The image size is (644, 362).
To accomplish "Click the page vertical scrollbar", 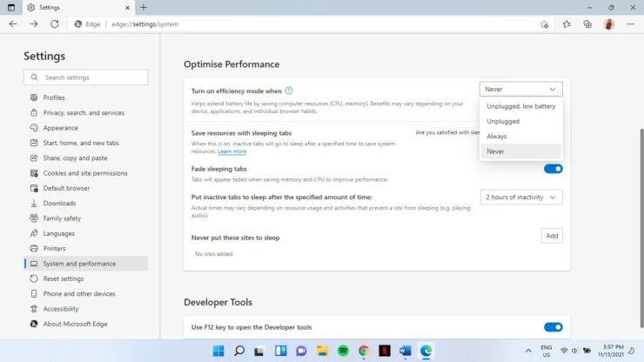I will tap(641, 228).
